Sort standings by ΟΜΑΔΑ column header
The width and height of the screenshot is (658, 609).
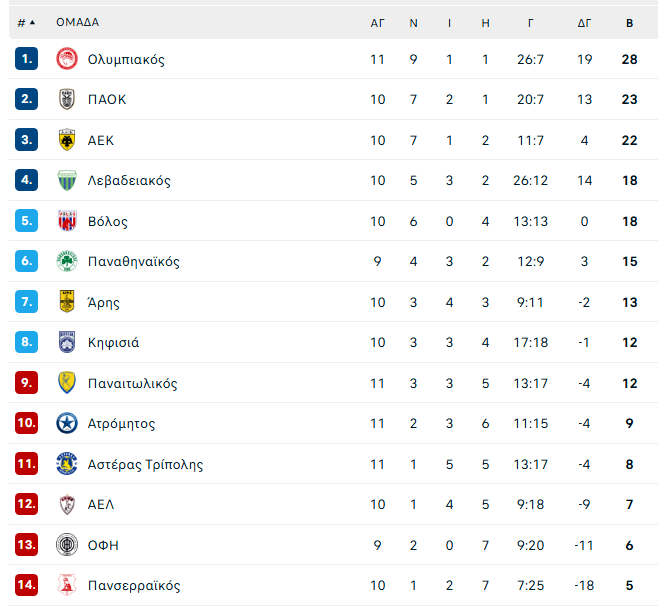coord(77,22)
